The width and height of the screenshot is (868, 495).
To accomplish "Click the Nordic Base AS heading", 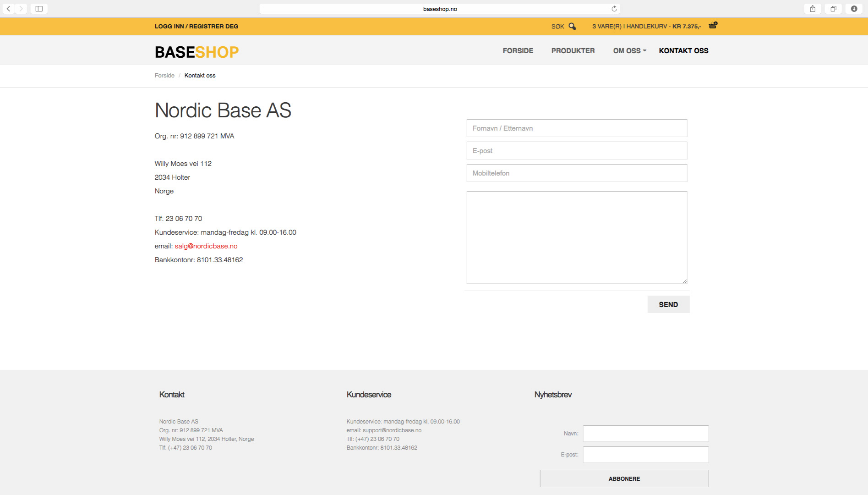I will tap(223, 110).
